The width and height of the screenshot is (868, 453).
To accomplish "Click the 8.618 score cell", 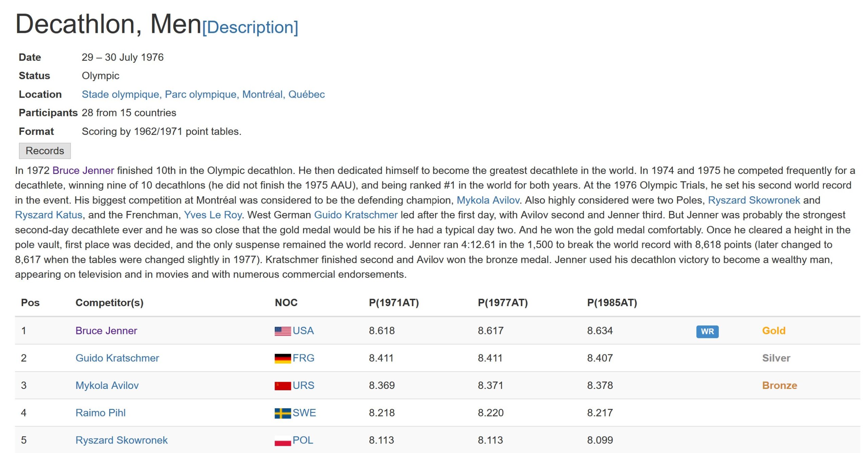I will 382,331.
